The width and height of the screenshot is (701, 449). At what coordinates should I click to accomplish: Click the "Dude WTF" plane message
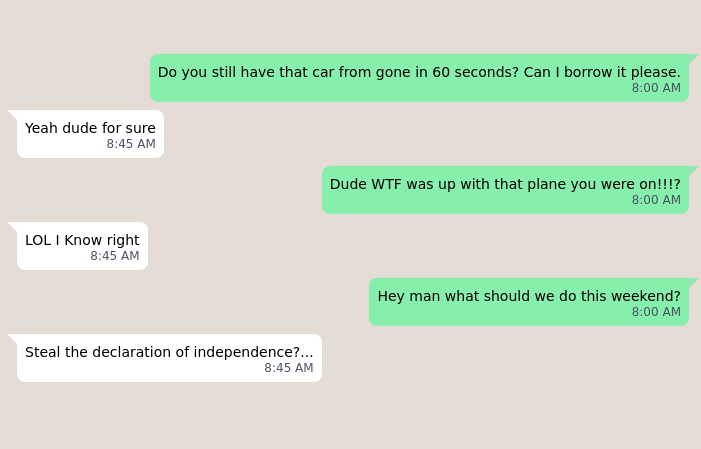505,184
